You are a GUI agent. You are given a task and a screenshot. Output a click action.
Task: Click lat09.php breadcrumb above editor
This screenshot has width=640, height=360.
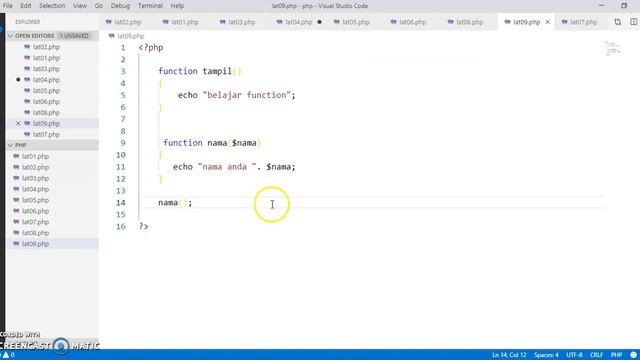[131, 36]
